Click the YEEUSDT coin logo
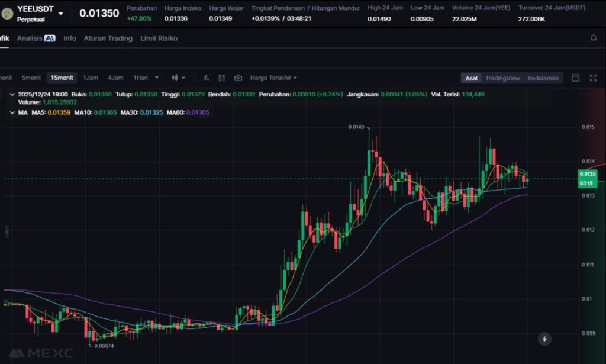The width and height of the screenshot is (606, 364). 8,13
